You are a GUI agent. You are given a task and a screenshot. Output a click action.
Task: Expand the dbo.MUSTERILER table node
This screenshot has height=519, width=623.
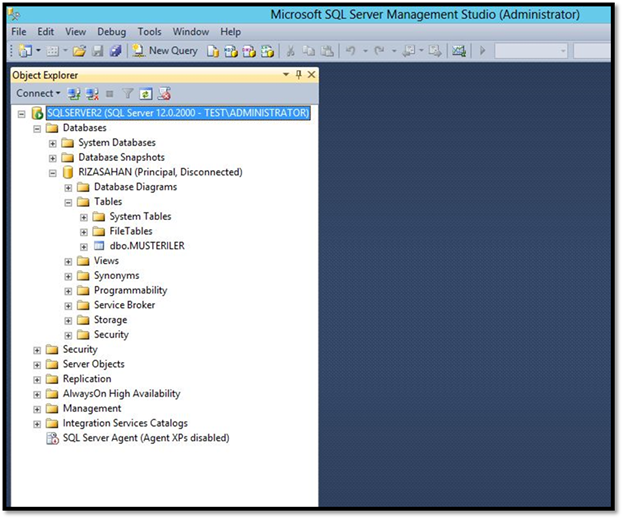click(83, 246)
